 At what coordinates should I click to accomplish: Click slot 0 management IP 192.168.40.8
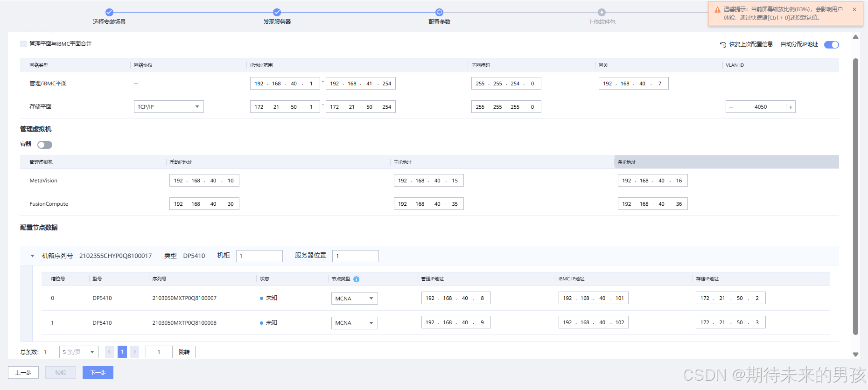(456, 298)
